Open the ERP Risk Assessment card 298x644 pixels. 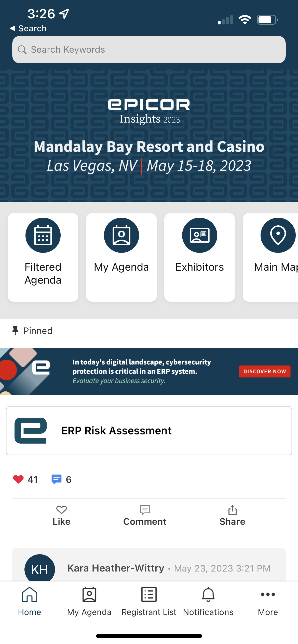149,431
